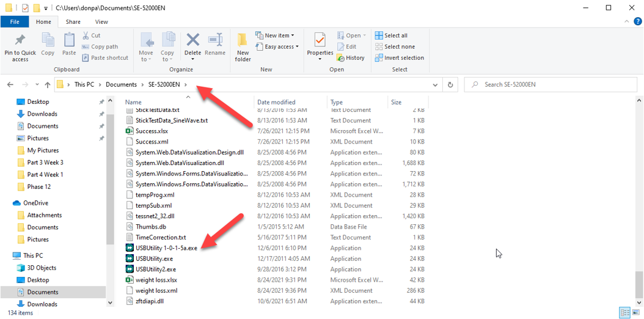
Task: Click the Paste clipboard icon
Action: [69, 40]
